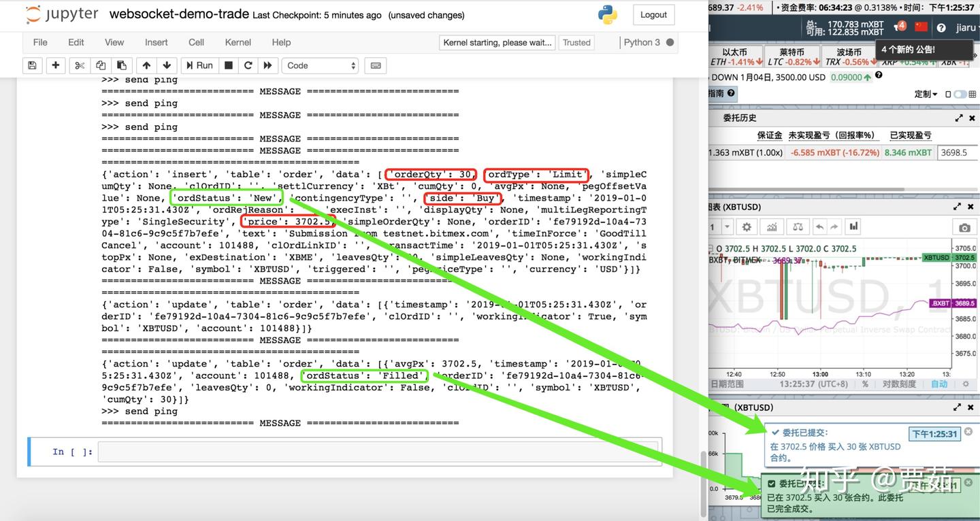Open the File menu
The height and width of the screenshot is (521, 980).
tap(40, 42)
